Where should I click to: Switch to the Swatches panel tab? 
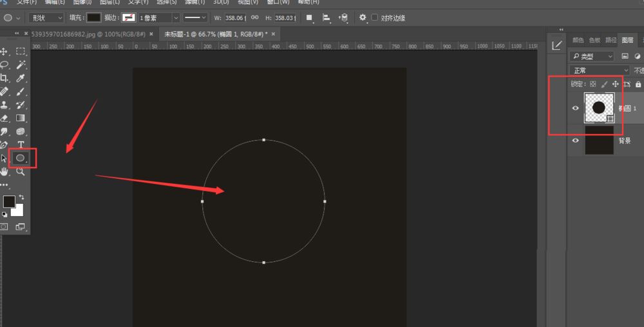(594, 40)
